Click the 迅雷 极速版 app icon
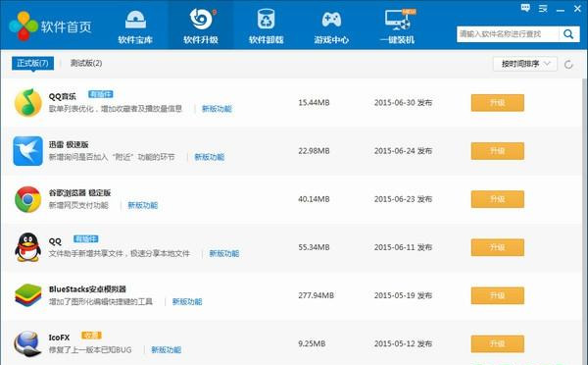 tap(27, 151)
